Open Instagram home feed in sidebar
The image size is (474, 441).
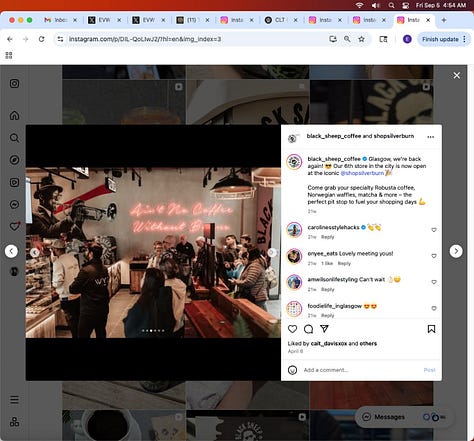[x=14, y=115]
